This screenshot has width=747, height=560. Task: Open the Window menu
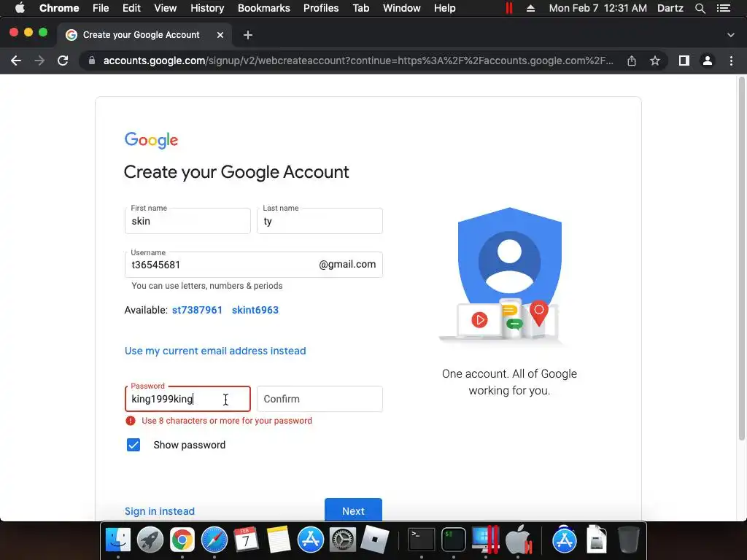(x=402, y=8)
